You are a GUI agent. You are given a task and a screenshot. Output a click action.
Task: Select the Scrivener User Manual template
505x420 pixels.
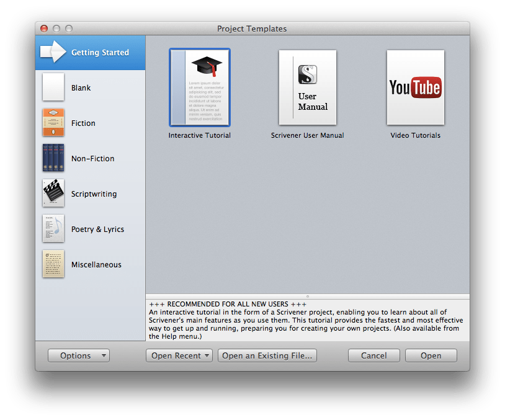pyautogui.click(x=307, y=87)
